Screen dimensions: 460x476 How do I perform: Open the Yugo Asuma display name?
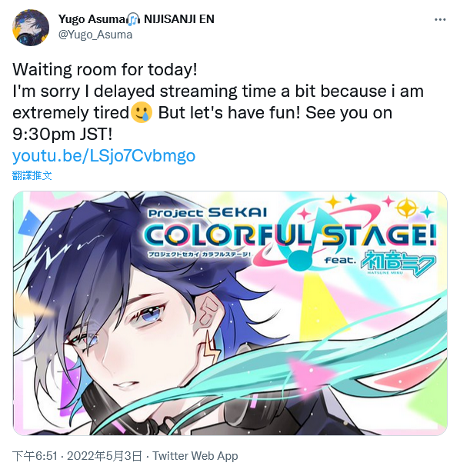[x=92, y=18]
